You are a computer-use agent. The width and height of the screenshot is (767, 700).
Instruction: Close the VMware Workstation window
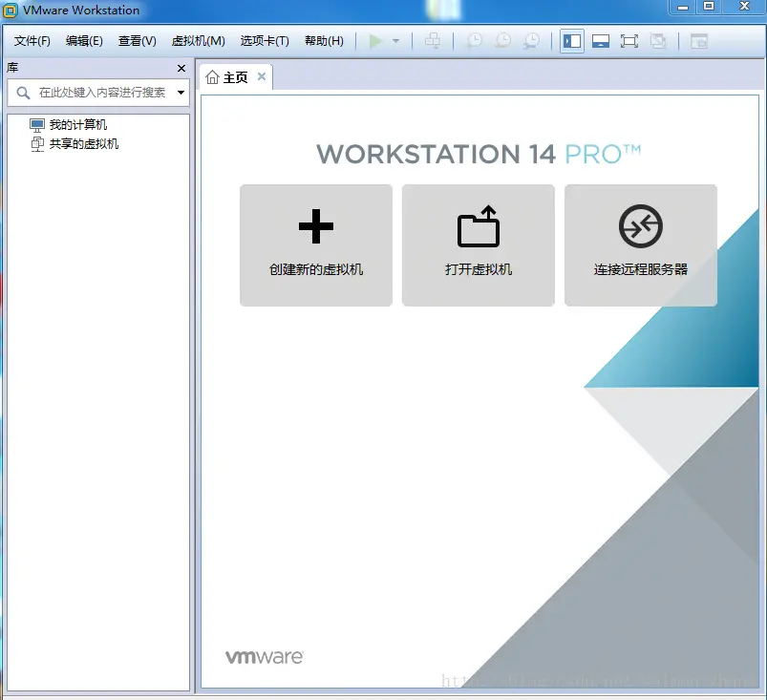pyautogui.click(x=744, y=7)
